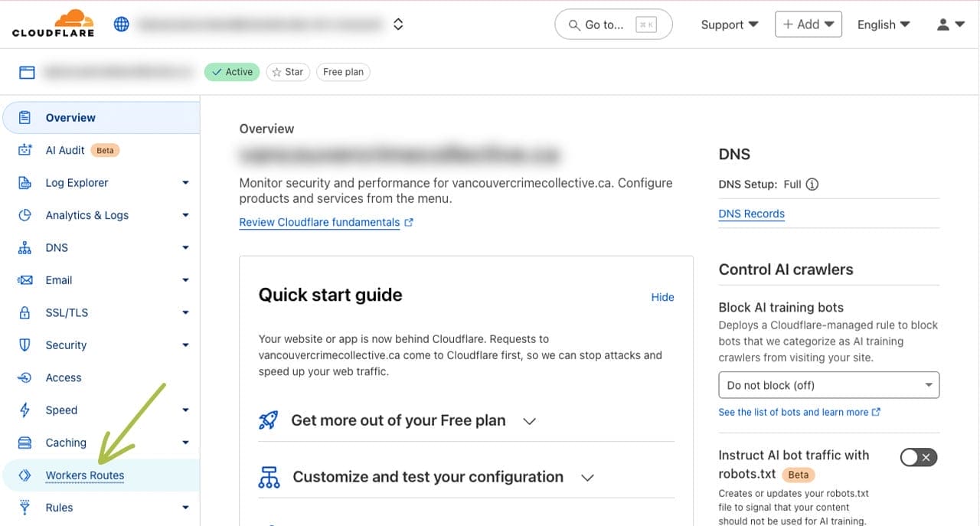Image resolution: width=980 pixels, height=526 pixels.
Task: Expand the Speed submenu arrow
Action: (x=185, y=410)
